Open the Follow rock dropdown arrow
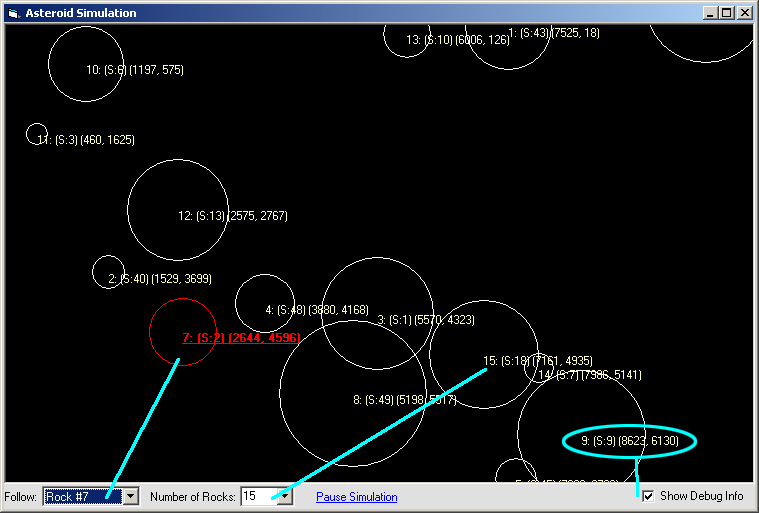This screenshot has width=759, height=513. (x=130, y=497)
